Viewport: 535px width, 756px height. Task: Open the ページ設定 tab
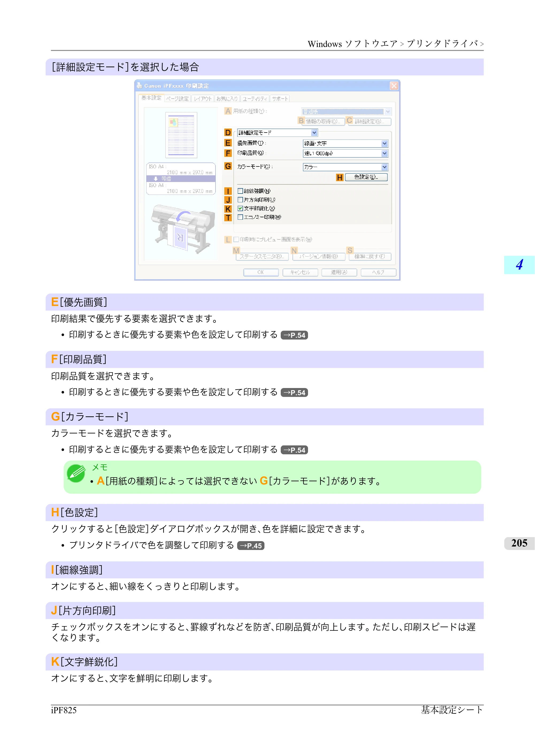(178, 99)
